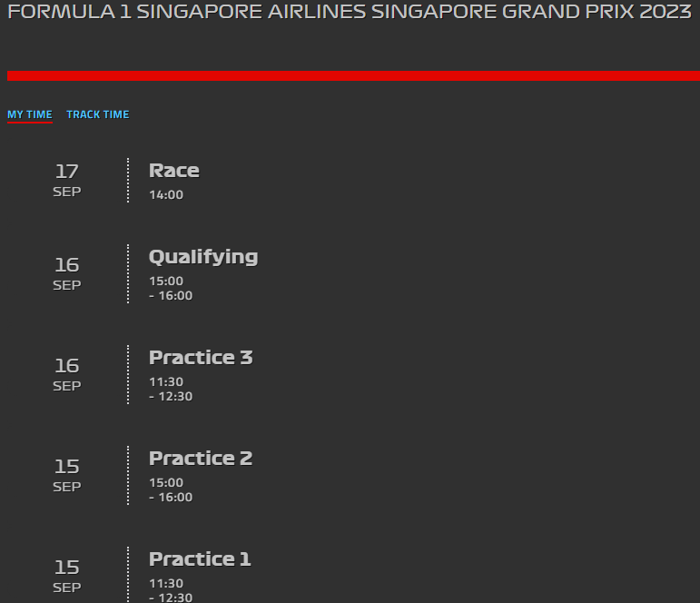Viewport: 700px width, 603px height.
Task: Select the Practice 1 session heading
Action: (200, 559)
